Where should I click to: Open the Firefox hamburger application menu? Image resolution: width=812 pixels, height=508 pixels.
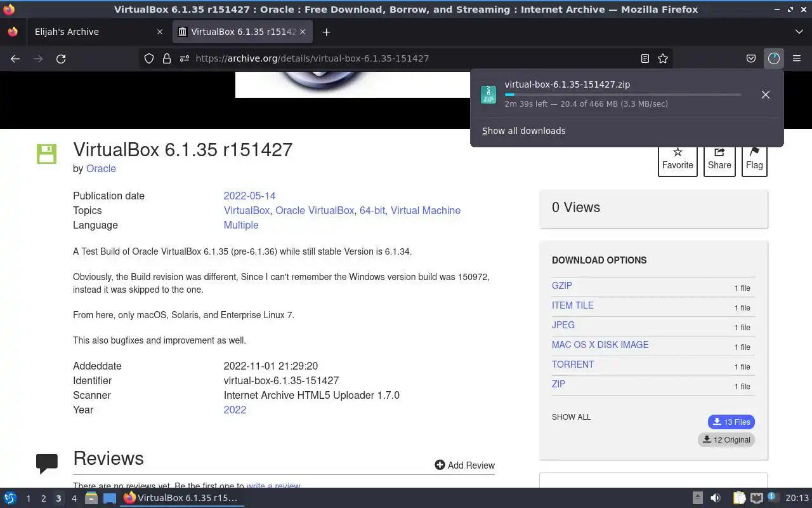[797, 58]
